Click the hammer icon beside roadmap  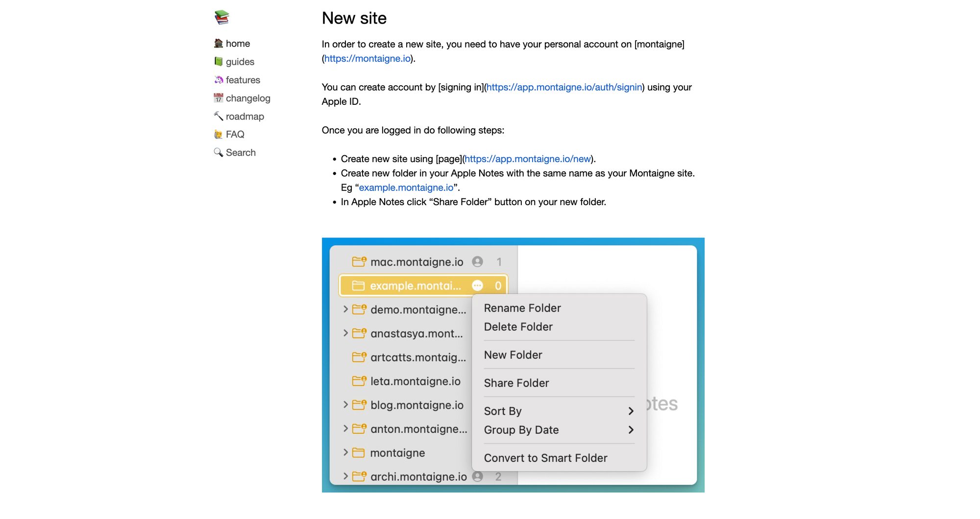[219, 116]
